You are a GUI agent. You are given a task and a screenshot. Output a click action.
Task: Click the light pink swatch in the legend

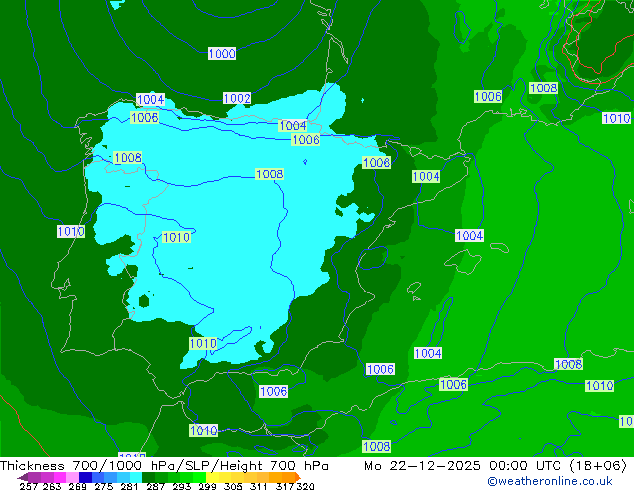pos(72,477)
